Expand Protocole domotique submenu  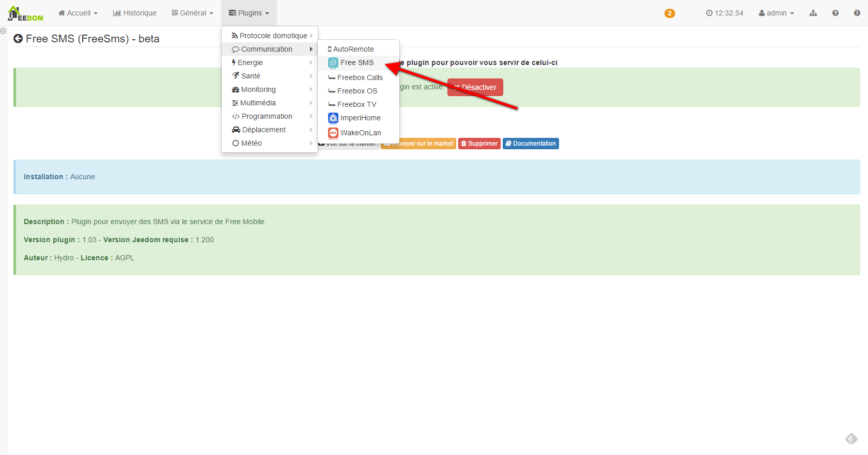point(270,36)
